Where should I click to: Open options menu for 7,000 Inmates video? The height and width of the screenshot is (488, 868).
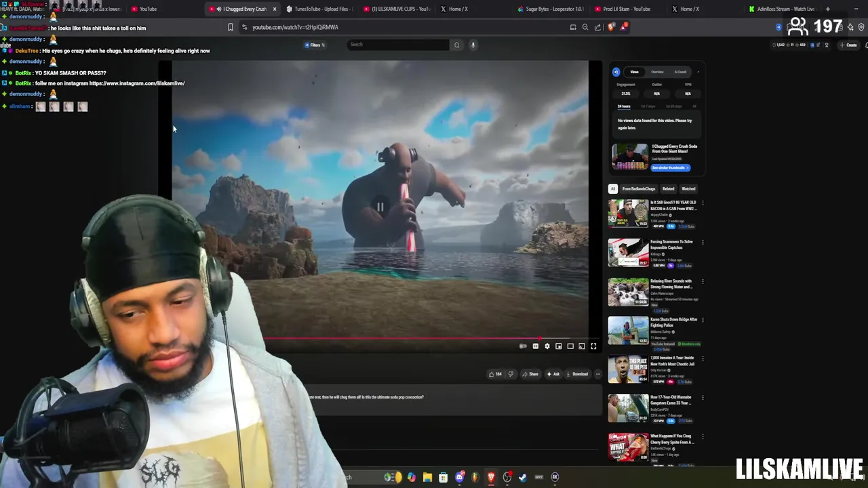703,359
